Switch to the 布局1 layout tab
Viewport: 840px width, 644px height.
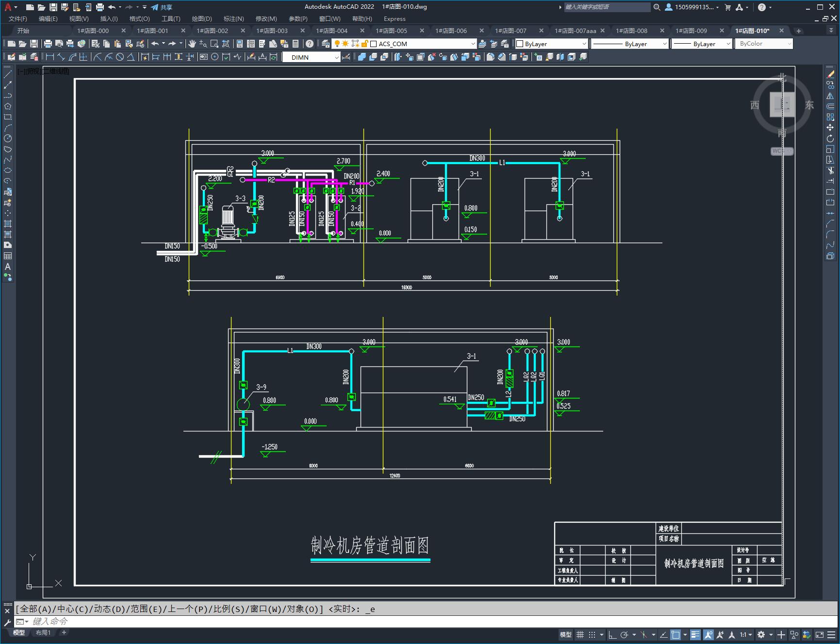pos(43,632)
